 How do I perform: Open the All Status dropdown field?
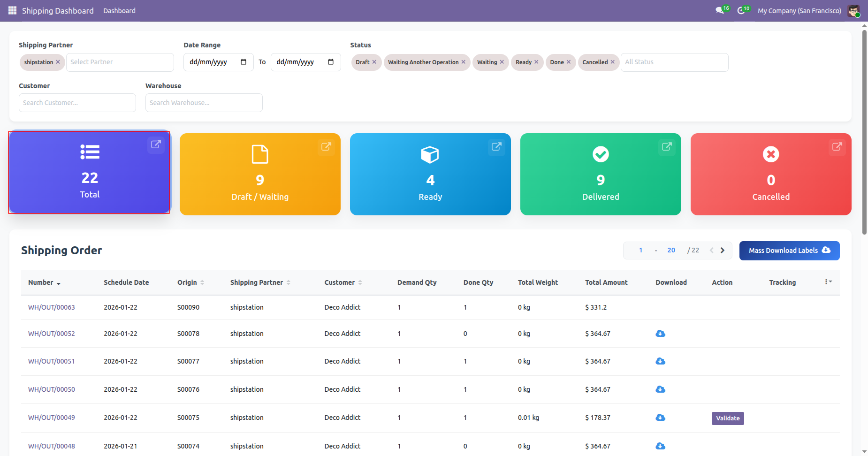[x=674, y=62]
